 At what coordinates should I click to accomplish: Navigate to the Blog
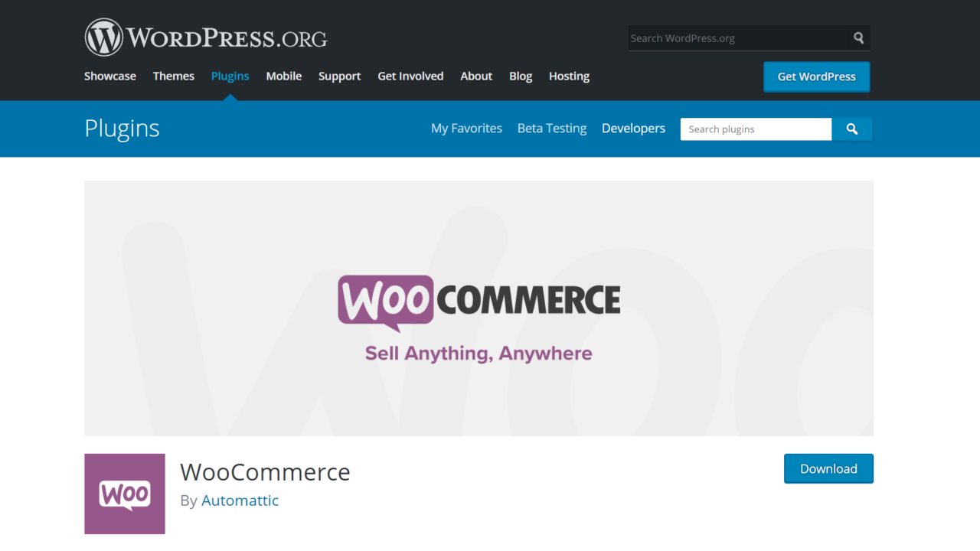coord(521,76)
